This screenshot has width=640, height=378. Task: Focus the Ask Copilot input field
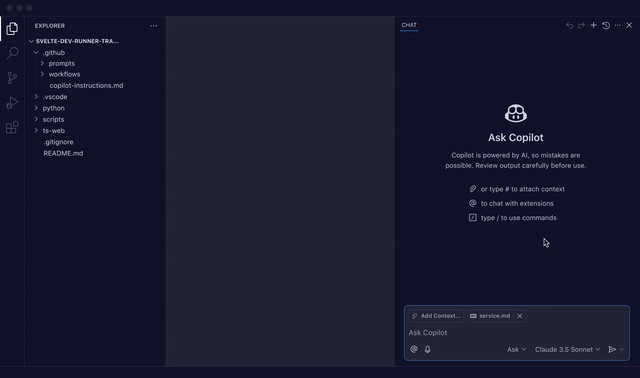pyautogui.click(x=516, y=333)
